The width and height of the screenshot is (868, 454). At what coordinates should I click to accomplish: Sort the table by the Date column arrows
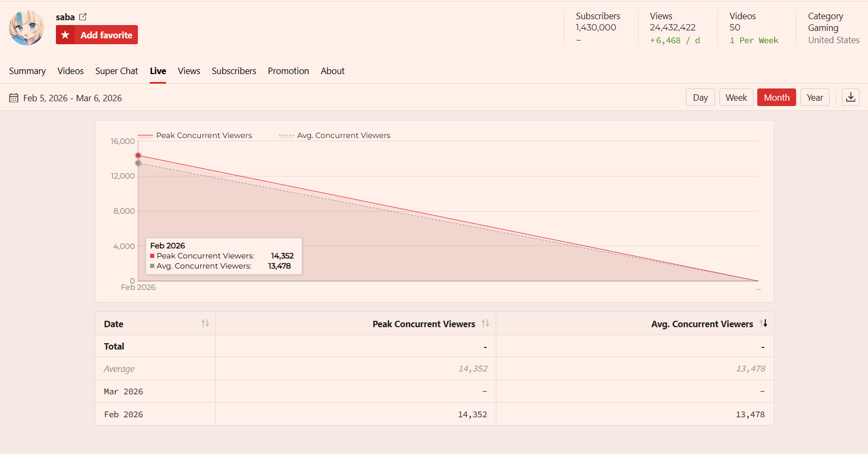click(x=205, y=323)
